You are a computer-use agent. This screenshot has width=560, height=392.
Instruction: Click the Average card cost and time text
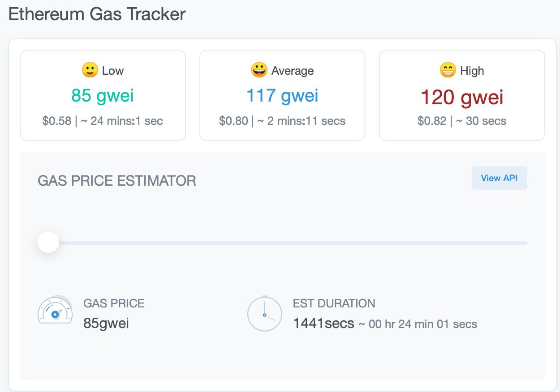point(282,121)
